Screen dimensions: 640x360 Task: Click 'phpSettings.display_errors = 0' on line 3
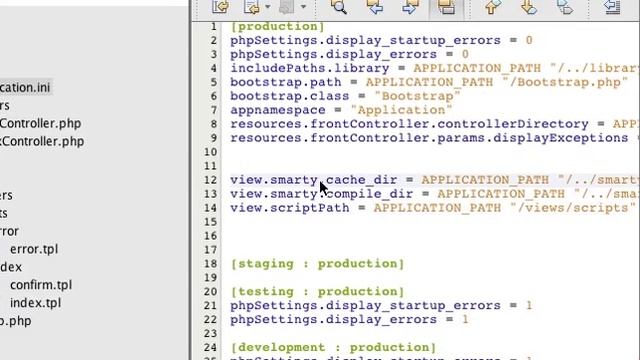[x=349, y=54]
